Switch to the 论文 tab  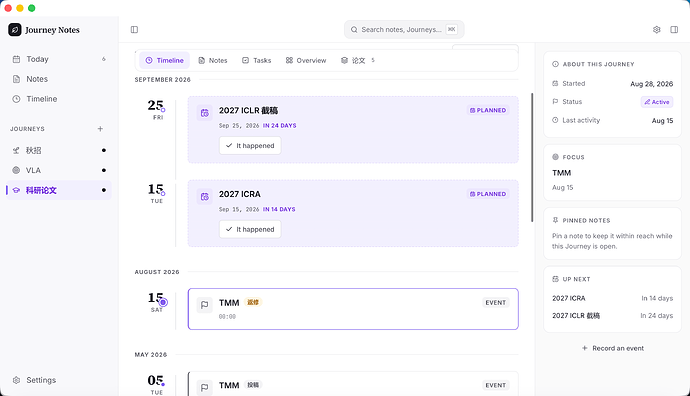358,60
